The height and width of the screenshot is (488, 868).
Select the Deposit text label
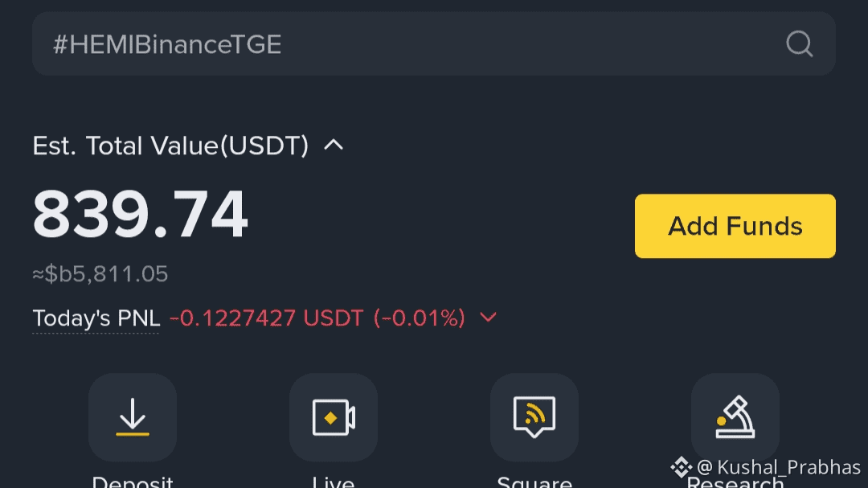click(x=133, y=482)
